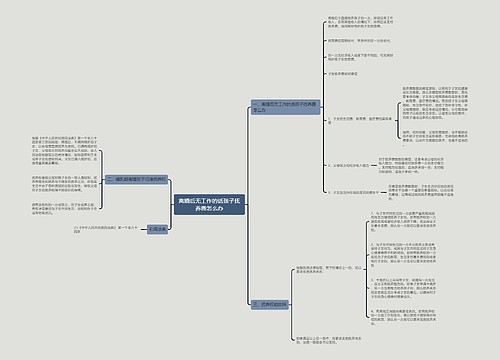Click the explanation paragraph right of sub-item 3
Screen dimensions: 500x360
421,192
